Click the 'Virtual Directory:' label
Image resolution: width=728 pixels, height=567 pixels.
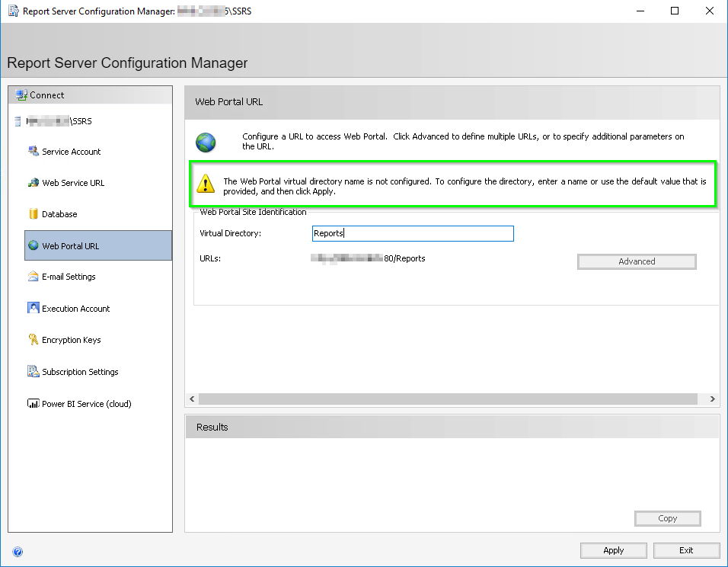pos(230,233)
